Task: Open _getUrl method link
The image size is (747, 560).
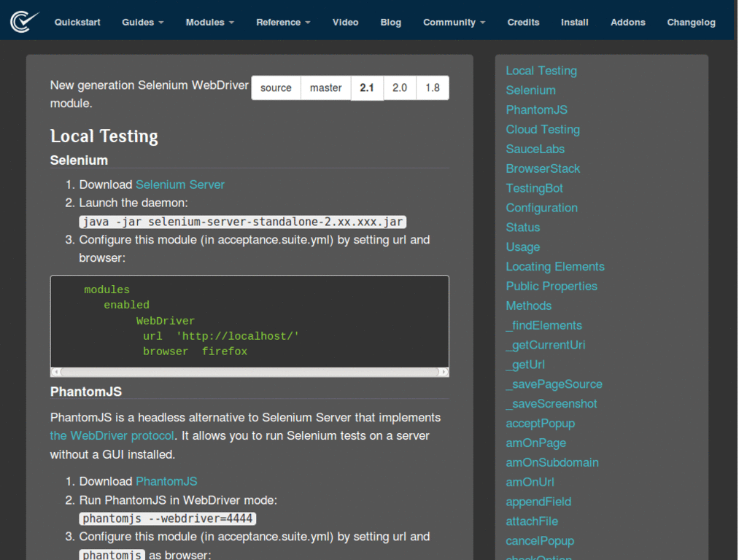Action: pyautogui.click(x=525, y=365)
